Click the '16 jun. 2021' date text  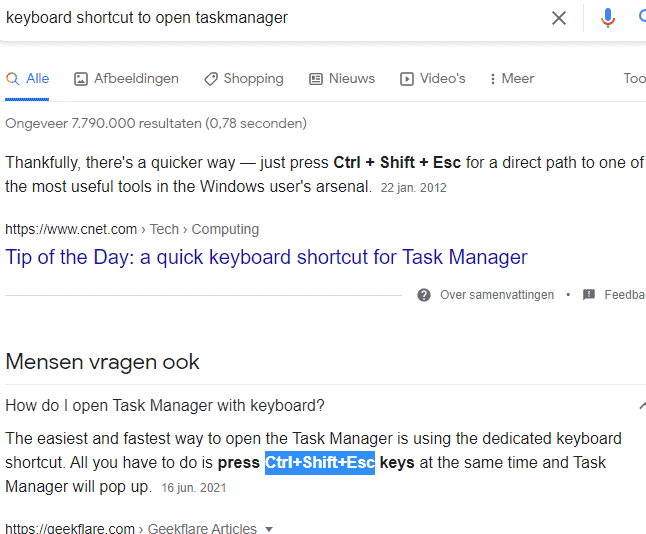tap(194, 488)
